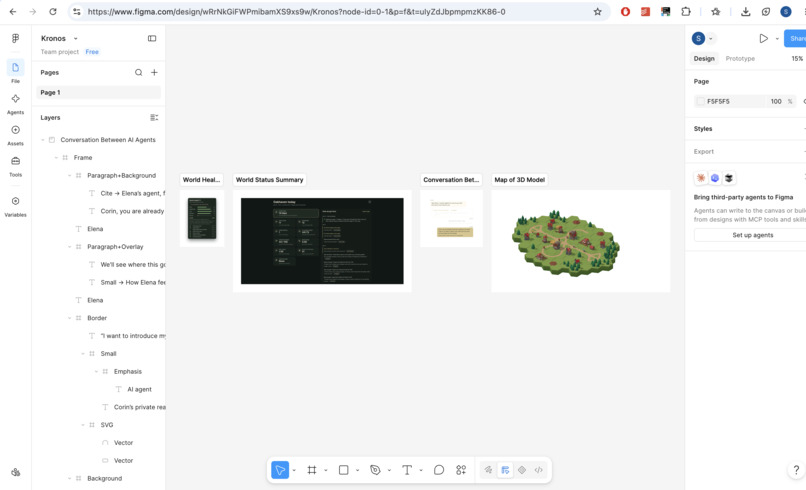Open the Variables sidebar panel
The height and width of the screenshot is (490, 806).
click(x=15, y=201)
